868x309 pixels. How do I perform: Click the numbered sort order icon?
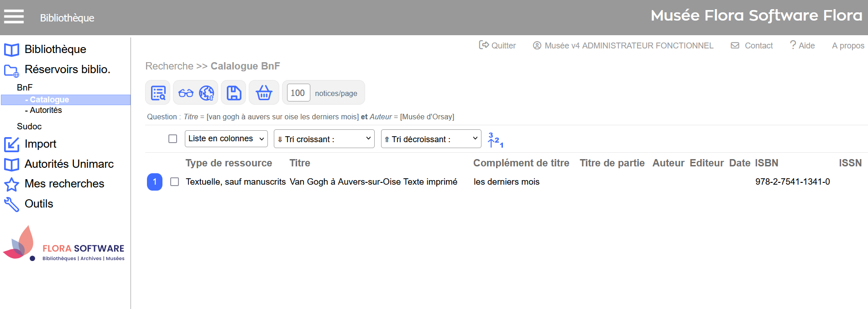coord(495,139)
